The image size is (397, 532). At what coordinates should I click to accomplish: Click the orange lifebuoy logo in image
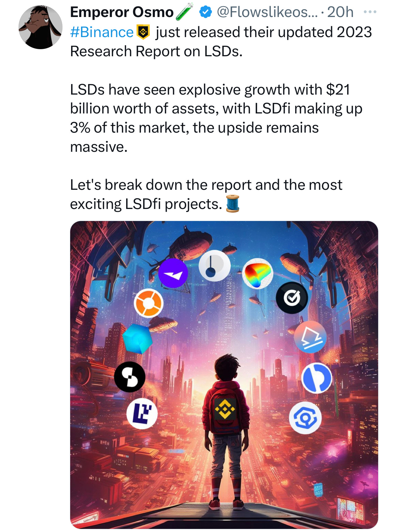click(148, 303)
